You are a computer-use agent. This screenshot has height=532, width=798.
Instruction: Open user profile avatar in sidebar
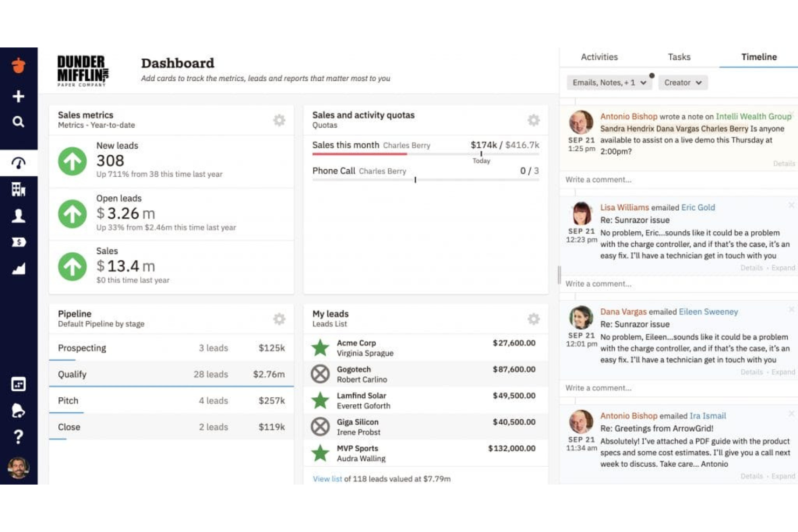pyautogui.click(x=18, y=468)
